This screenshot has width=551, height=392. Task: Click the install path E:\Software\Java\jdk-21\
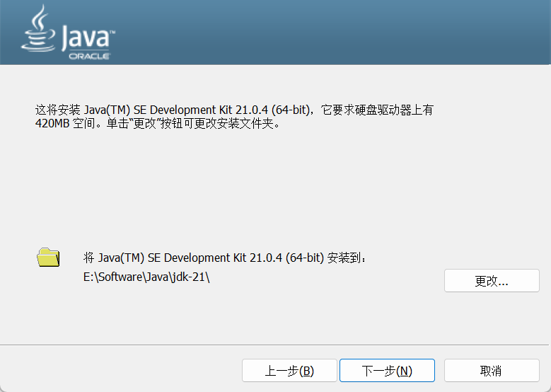[146, 277]
